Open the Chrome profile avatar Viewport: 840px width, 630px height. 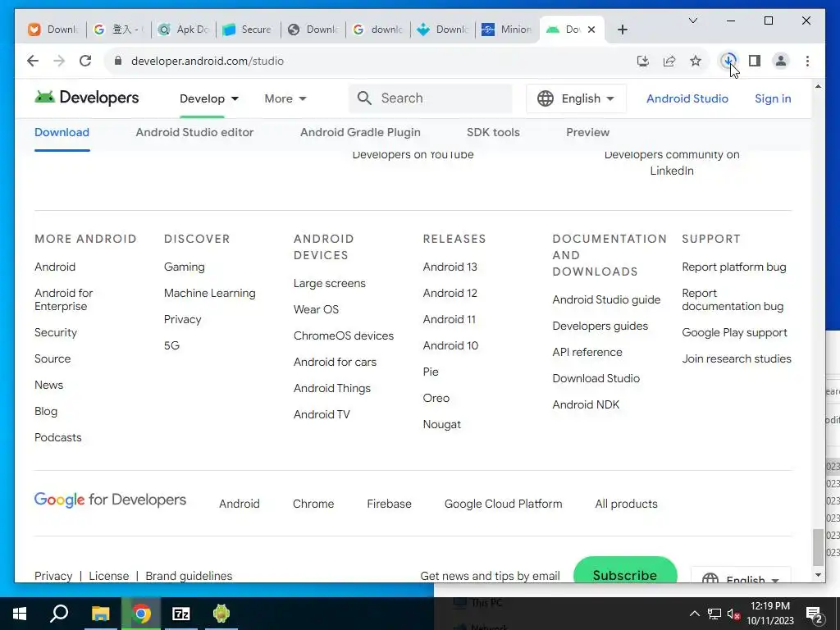click(x=781, y=61)
